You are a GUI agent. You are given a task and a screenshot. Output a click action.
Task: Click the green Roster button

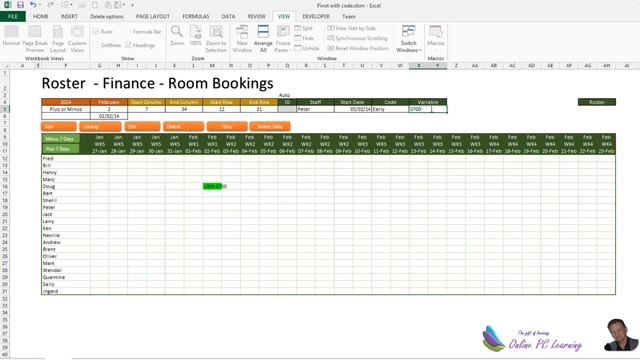[597, 102]
